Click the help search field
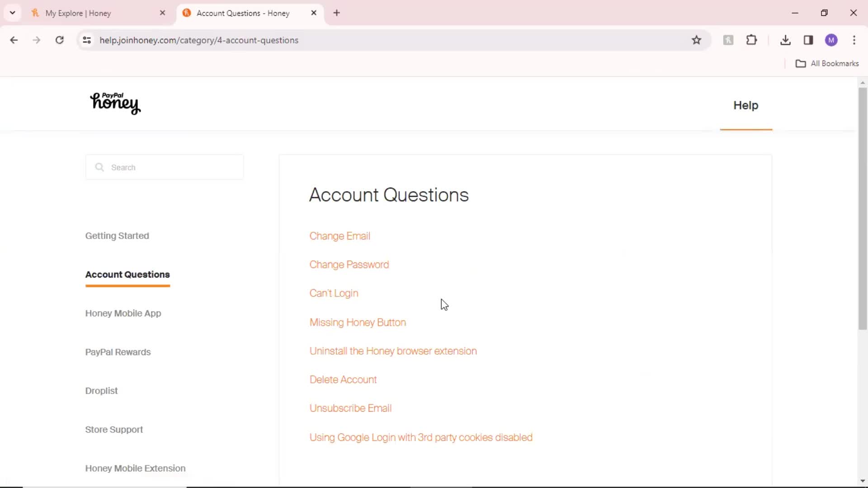868x488 pixels. [165, 167]
